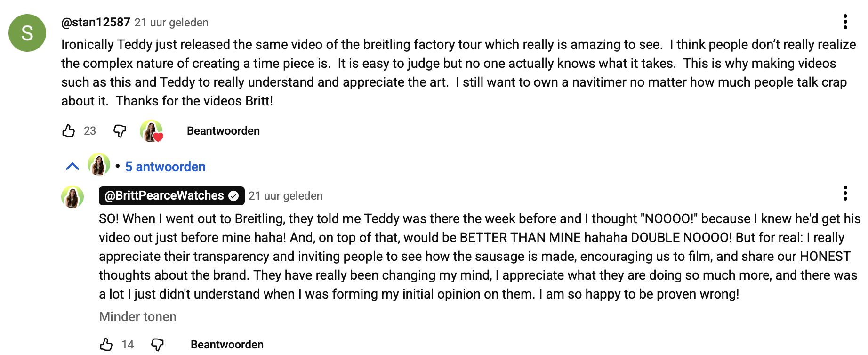Image resolution: width=868 pixels, height=355 pixels.
Task: Click Beantwoorden under BrittPearceWatches reply
Action: 227,345
